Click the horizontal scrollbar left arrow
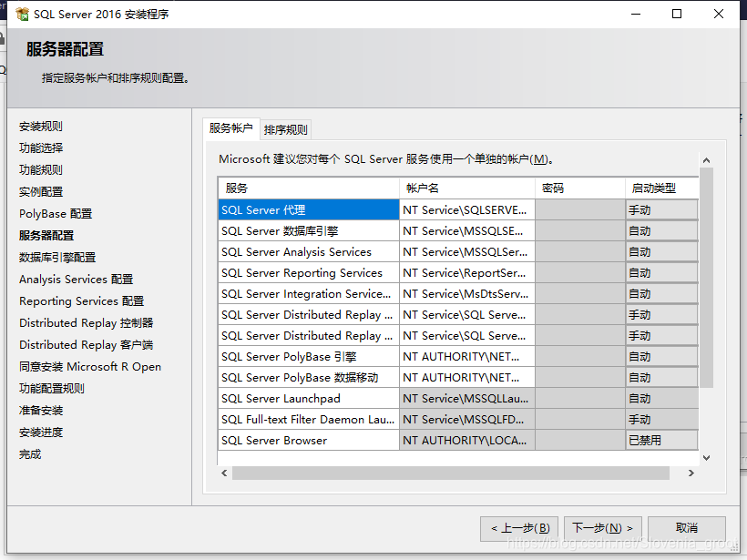 pyautogui.click(x=224, y=473)
